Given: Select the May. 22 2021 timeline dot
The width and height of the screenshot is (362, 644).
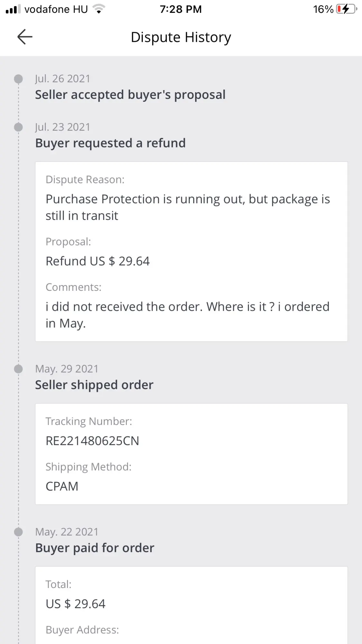Looking at the screenshot, I should [x=19, y=532].
